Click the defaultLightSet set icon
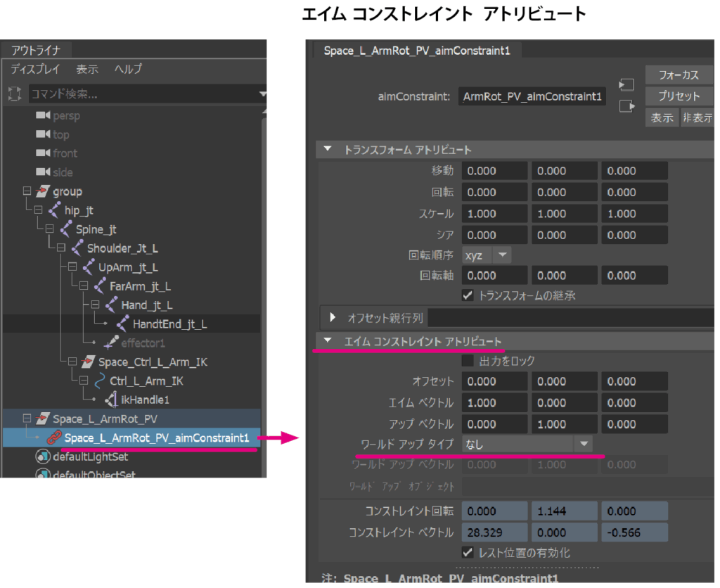Viewport: 720px width, 588px height. (44, 457)
